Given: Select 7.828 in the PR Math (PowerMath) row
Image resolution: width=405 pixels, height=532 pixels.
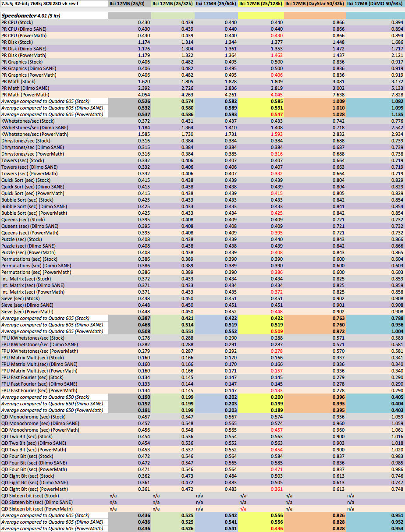Looking at the screenshot, I should point(397,94).
